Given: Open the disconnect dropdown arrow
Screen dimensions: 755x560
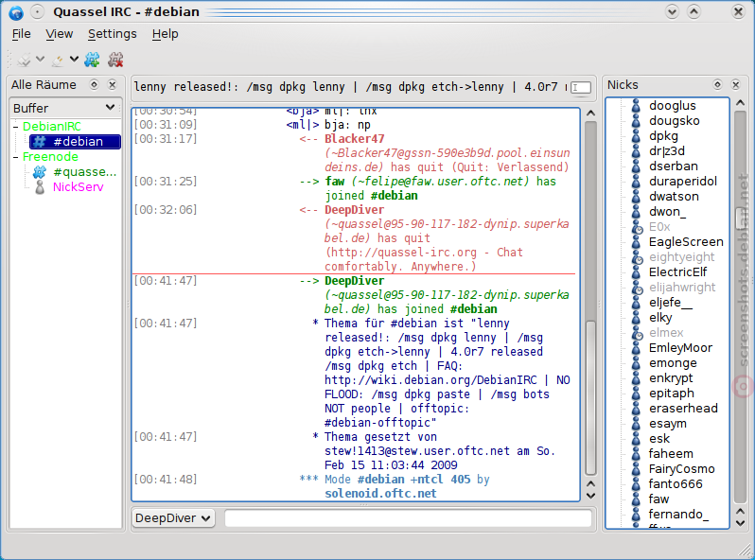Looking at the screenshot, I should pyautogui.click(x=74, y=60).
